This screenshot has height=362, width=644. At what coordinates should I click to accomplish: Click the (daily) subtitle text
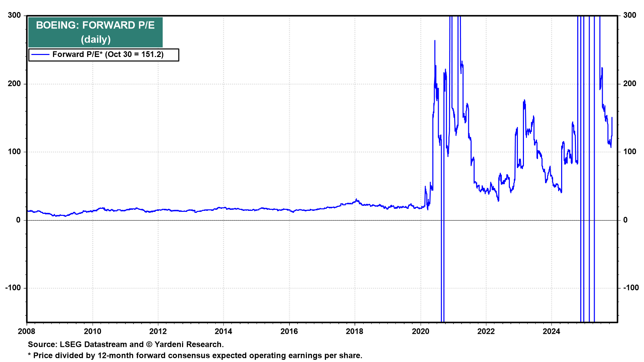(x=96, y=40)
